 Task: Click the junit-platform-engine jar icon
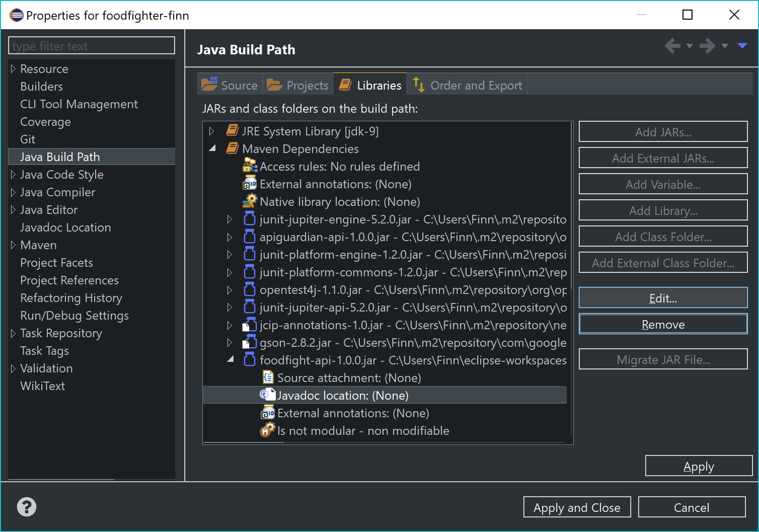250,254
